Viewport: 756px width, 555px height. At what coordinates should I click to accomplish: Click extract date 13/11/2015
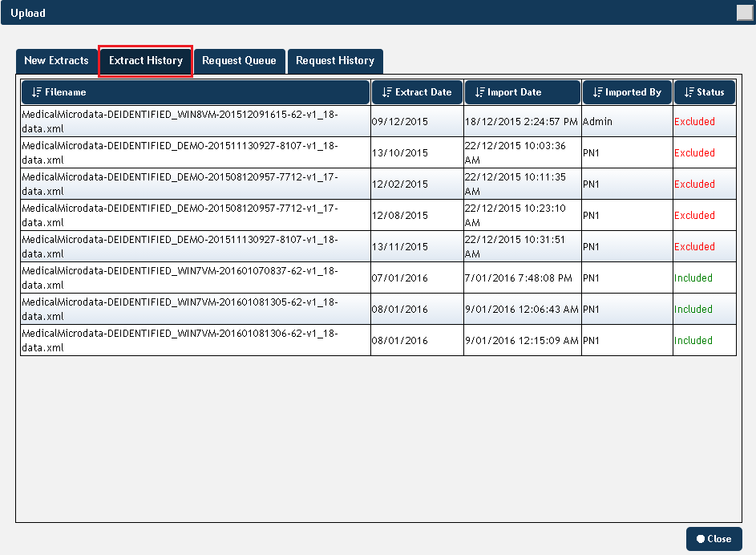point(400,247)
